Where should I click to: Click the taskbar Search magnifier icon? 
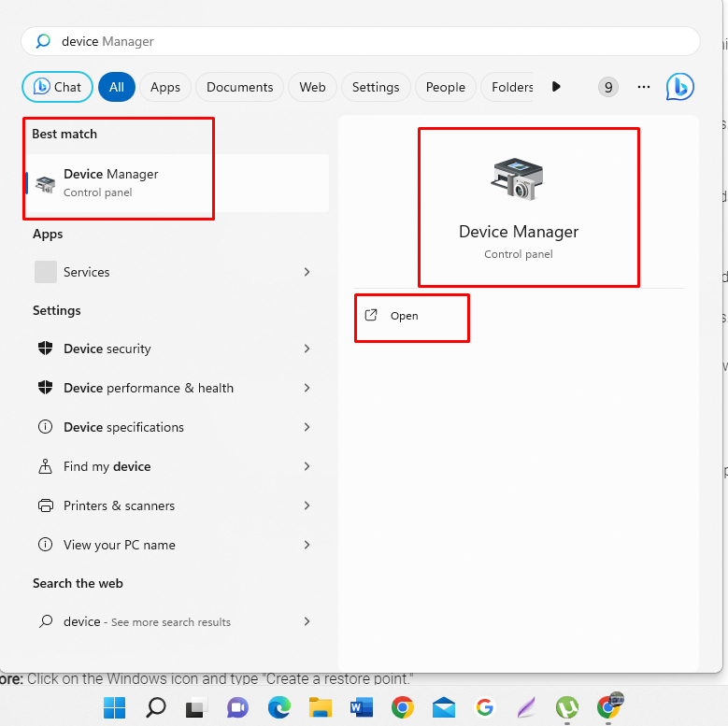point(155,707)
